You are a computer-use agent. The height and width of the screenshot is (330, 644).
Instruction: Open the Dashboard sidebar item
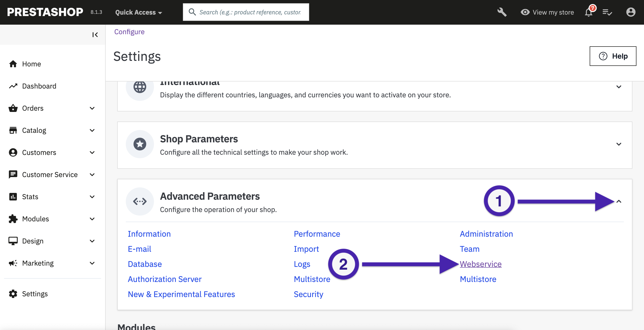coord(39,86)
